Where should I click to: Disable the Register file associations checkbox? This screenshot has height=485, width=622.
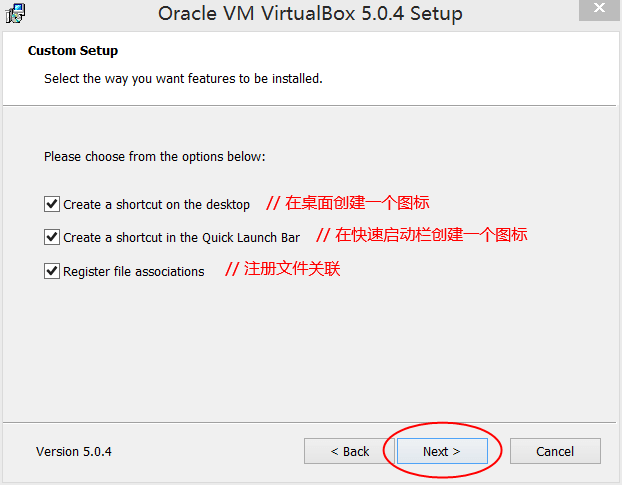[x=52, y=271]
